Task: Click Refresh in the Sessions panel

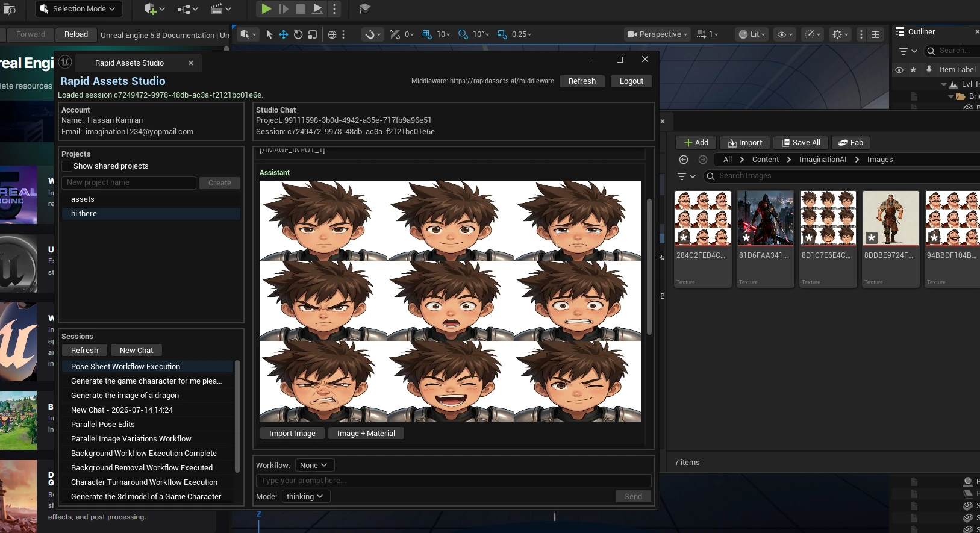Action: click(x=84, y=351)
